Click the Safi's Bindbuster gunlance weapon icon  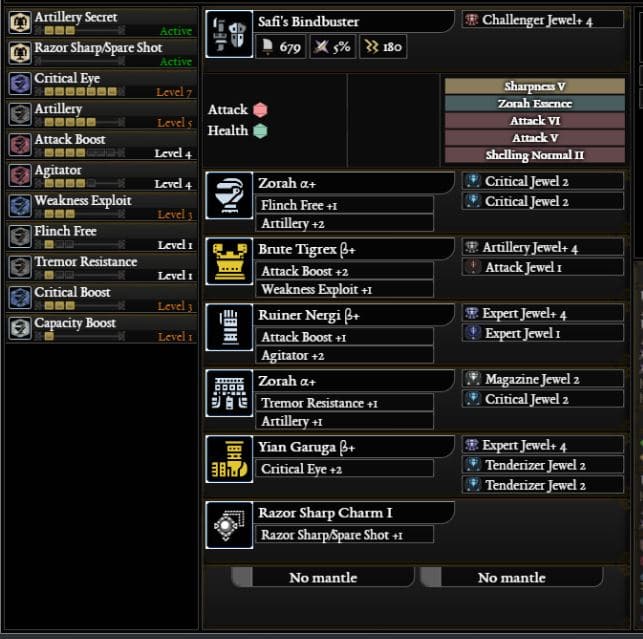229,34
